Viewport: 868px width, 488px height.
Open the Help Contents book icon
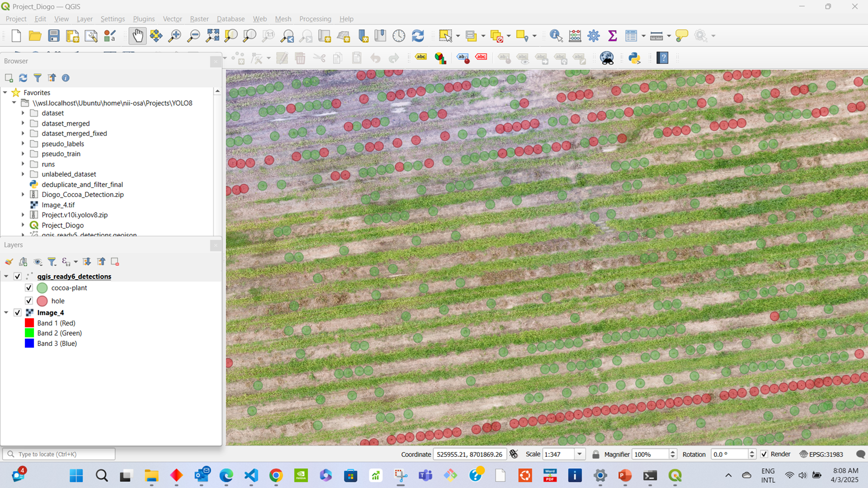[662, 58]
